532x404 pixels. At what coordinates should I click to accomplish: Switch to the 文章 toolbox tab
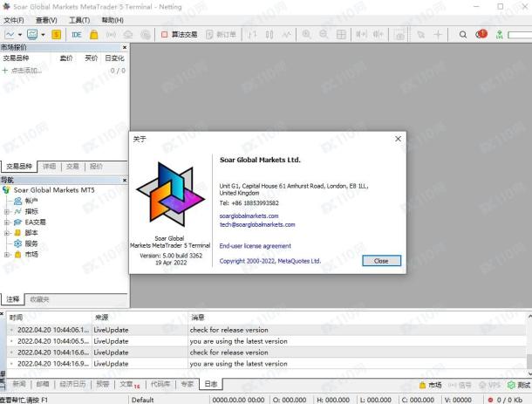[x=130, y=384]
